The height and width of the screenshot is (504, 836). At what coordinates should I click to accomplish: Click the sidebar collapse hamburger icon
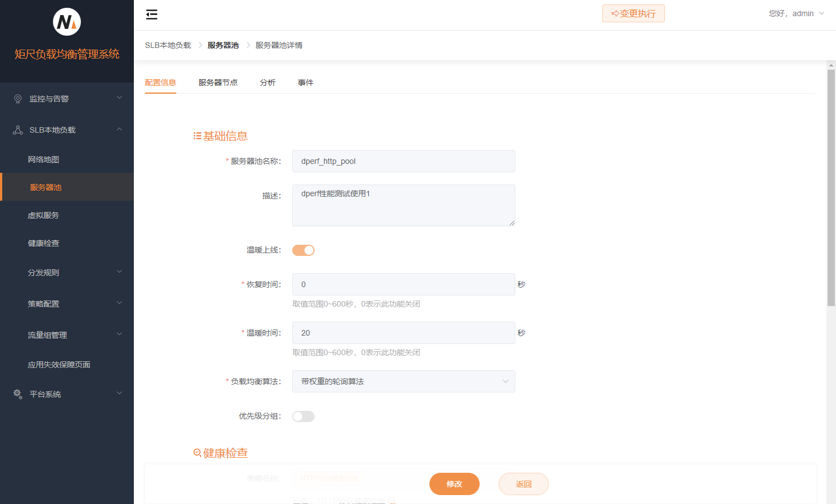coord(152,14)
